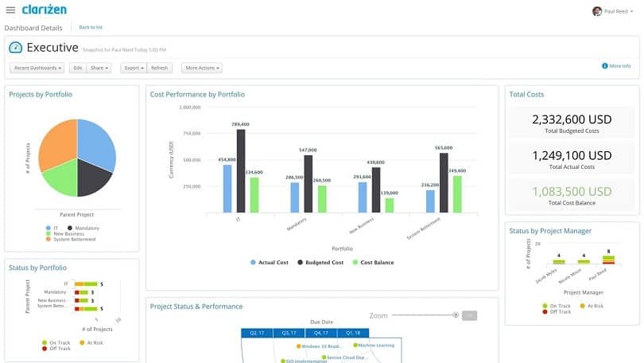Click the Clarizen logo

point(44,10)
